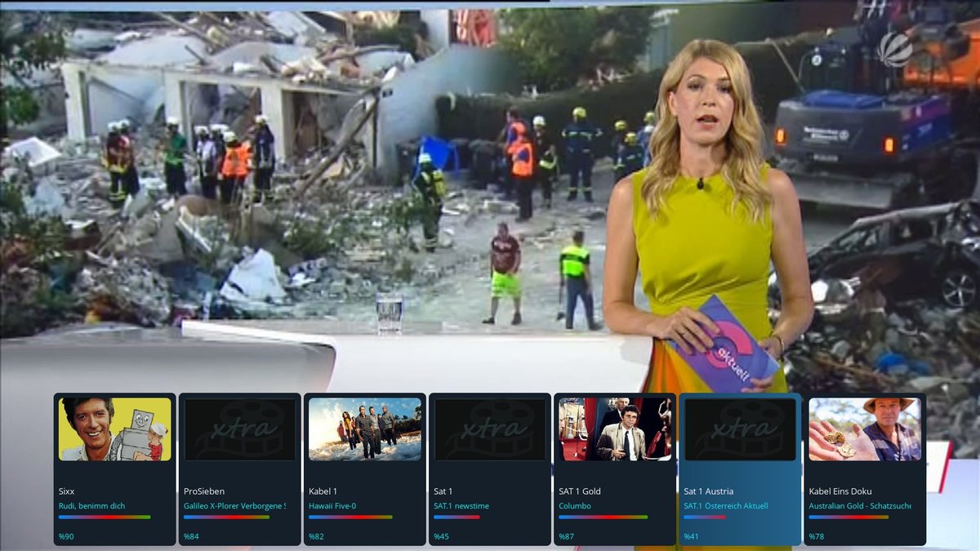Open the Kabel Eins Doku thumbnail
This screenshot has width=980, height=551.
pos(865,429)
